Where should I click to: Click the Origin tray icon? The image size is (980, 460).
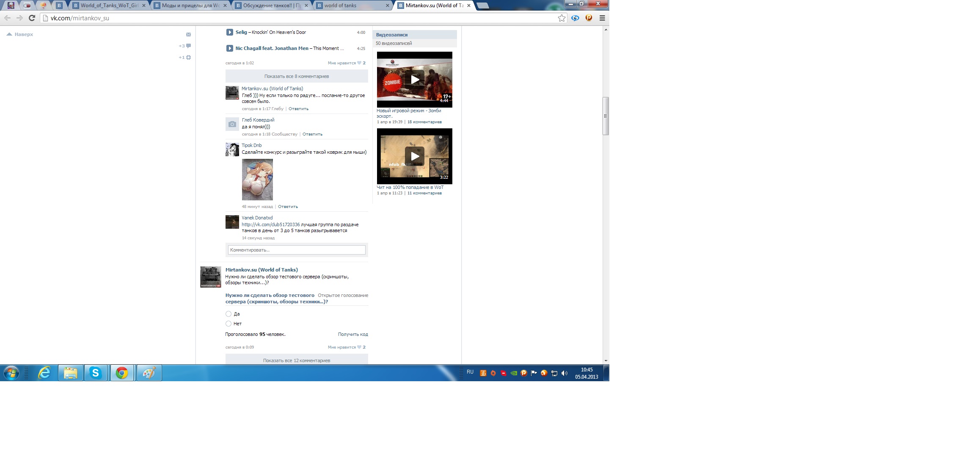tap(493, 373)
